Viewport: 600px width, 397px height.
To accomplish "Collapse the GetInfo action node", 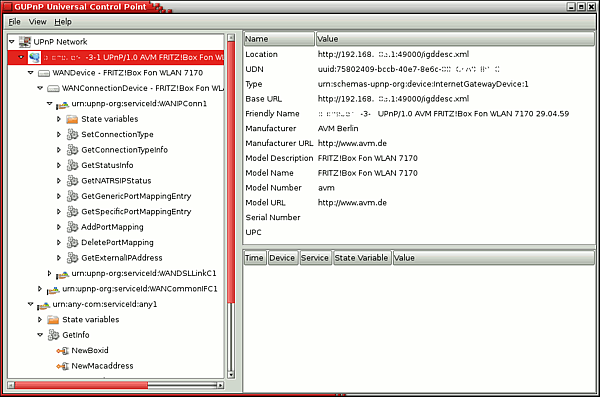I will [x=40, y=335].
